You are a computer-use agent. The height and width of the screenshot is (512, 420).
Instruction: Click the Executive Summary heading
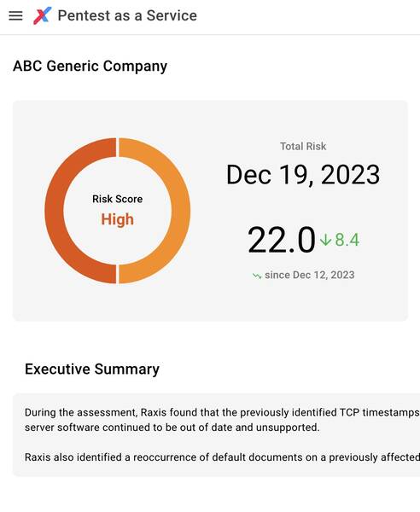click(x=92, y=369)
